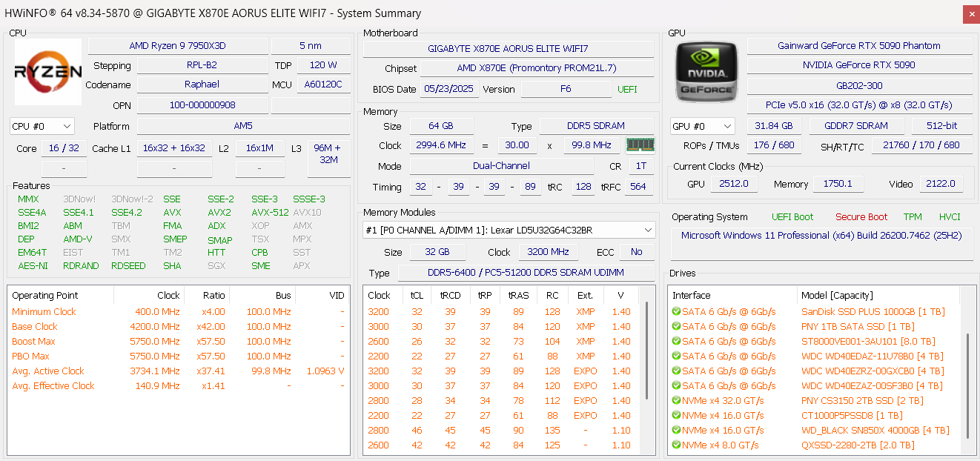Click green status icon for SanDisk SSD PLUS
980x461 pixels.
[x=676, y=311]
